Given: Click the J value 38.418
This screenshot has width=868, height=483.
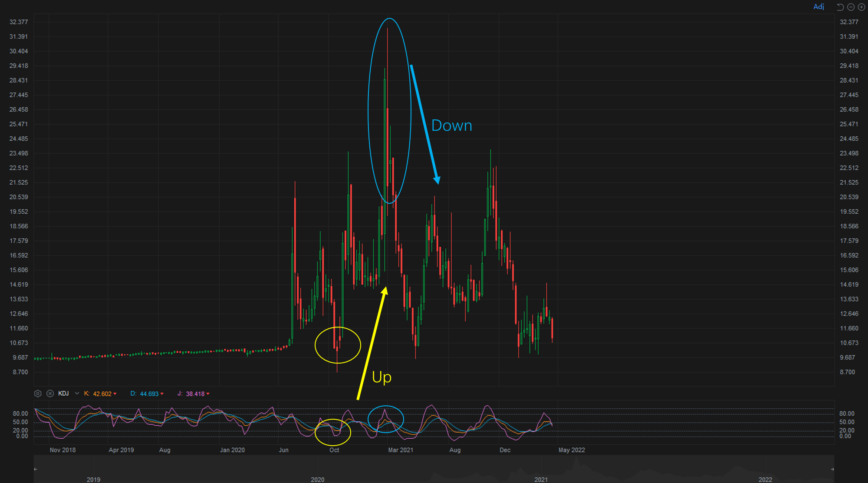Looking at the screenshot, I should click(x=195, y=394).
